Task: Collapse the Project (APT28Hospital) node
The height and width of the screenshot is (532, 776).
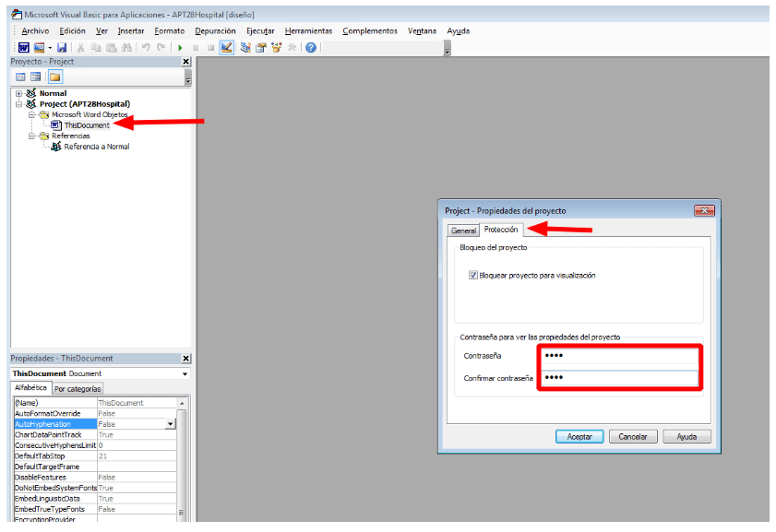Action: click(18, 104)
